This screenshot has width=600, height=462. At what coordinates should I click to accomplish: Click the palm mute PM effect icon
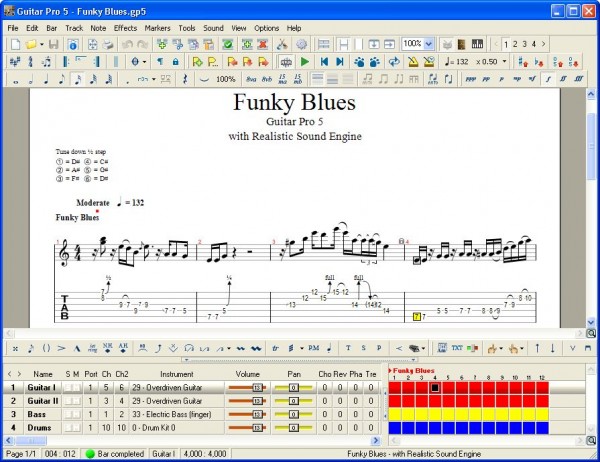[313, 348]
